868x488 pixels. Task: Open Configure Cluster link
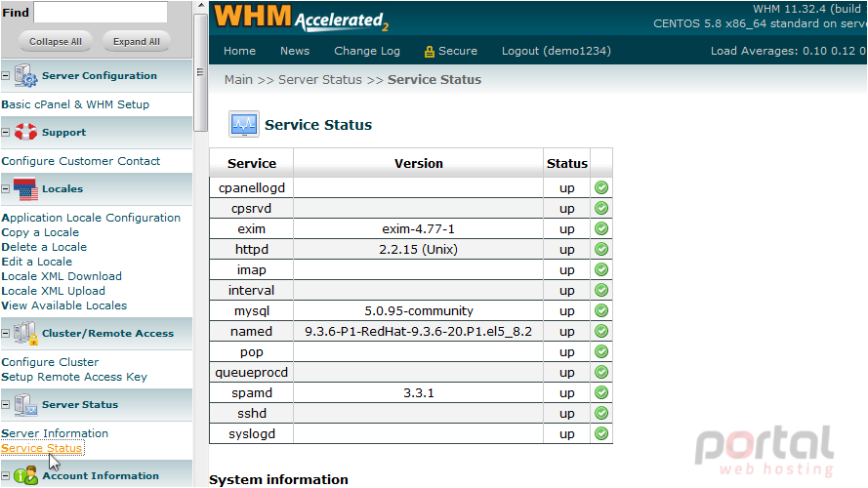pos(50,362)
